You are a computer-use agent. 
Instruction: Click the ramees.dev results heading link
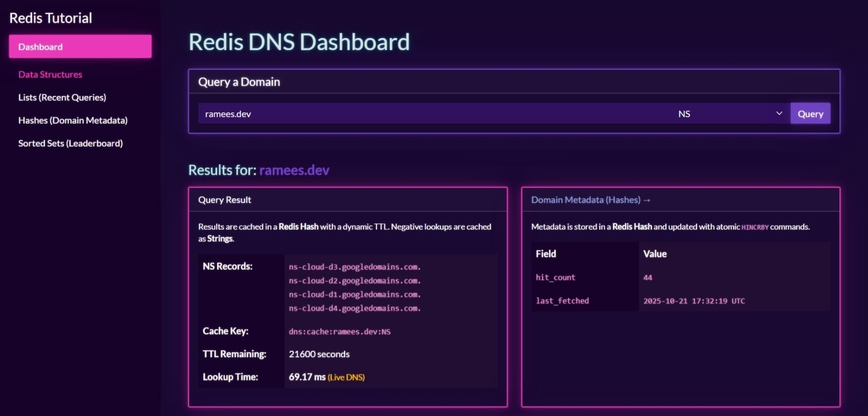[294, 170]
